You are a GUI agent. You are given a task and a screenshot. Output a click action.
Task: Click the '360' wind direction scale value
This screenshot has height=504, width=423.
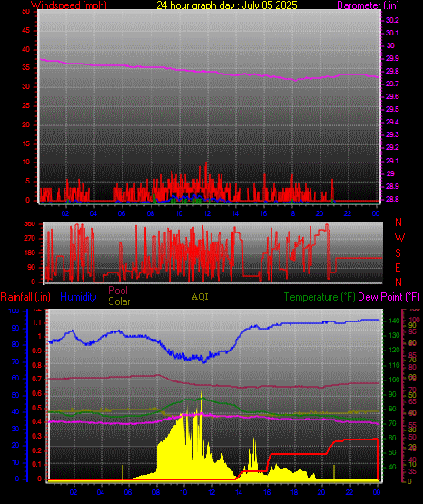(x=29, y=224)
